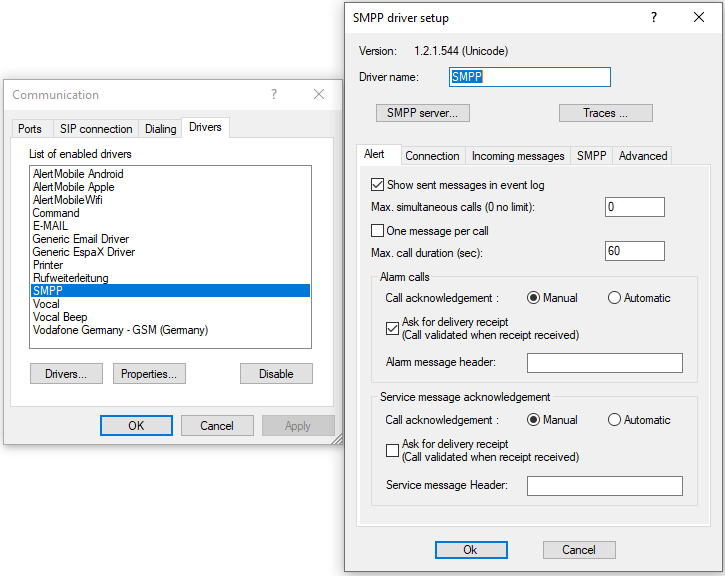Click the SMPP server... button
This screenshot has height=576, width=725.
tap(422, 113)
